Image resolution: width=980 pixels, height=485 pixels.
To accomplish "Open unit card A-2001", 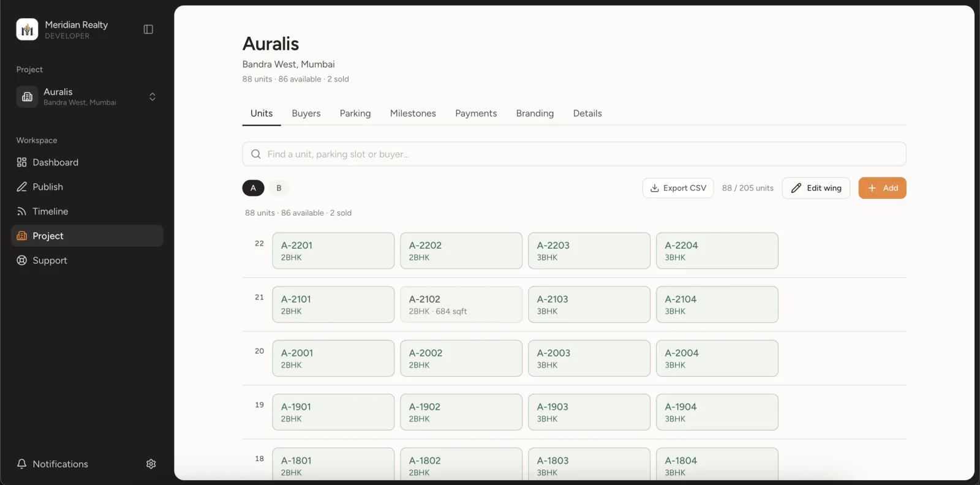I will pos(333,358).
